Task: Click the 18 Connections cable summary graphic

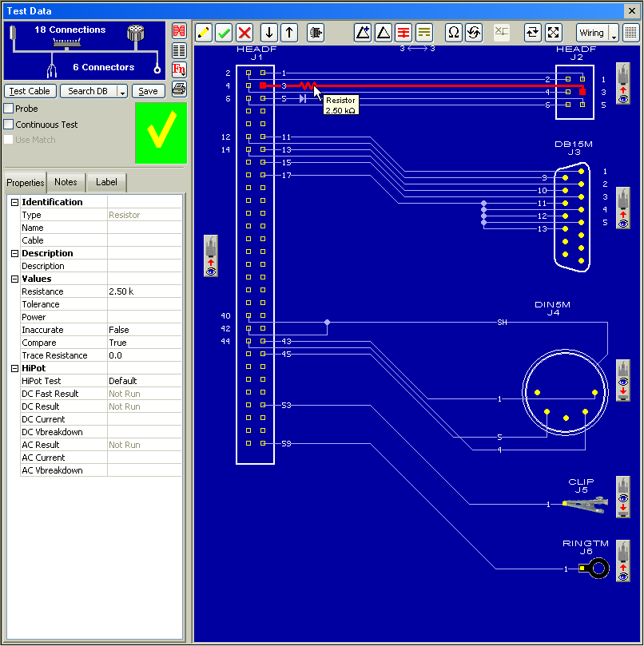Action: [x=85, y=50]
